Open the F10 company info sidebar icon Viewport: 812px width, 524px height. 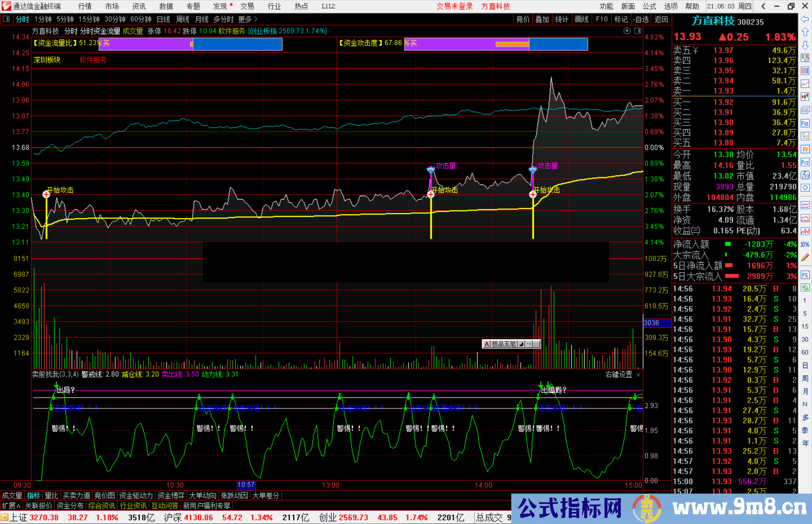[x=805, y=123]
